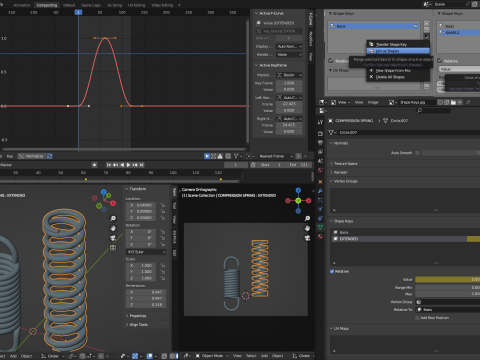Expand the Align Tools panel
Image resolution: width=480 pixels, height=360 pixels.
click(x=139, y=324)
